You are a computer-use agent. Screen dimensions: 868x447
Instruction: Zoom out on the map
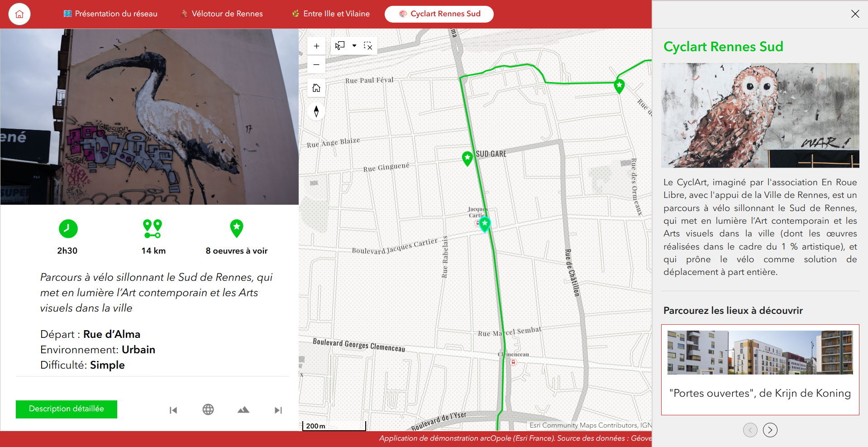click(x=316, y=65)
